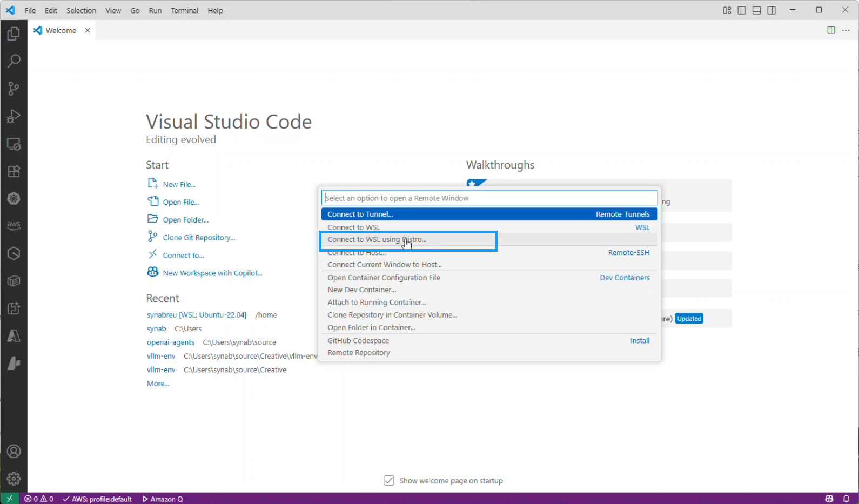Select Connect Current Window to Host option
The image size is (859, 504).
489,265
